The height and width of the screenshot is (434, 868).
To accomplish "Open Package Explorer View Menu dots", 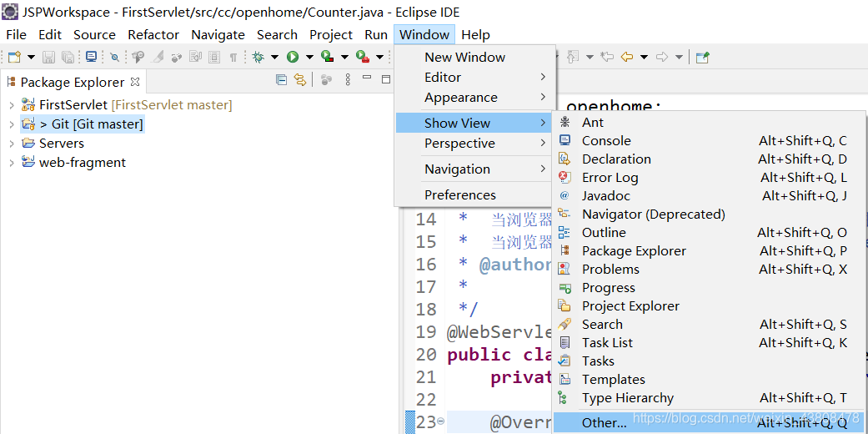I will coord(348,80).
